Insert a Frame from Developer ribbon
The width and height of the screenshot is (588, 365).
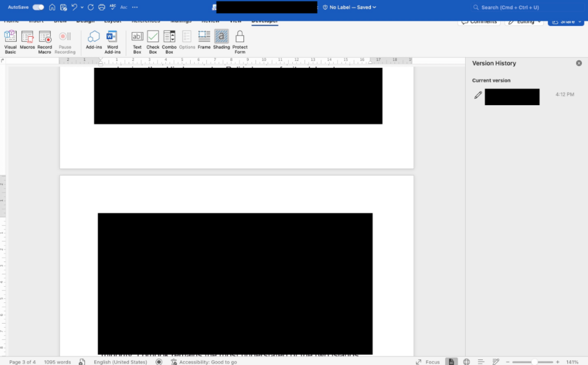click(204, 40)
